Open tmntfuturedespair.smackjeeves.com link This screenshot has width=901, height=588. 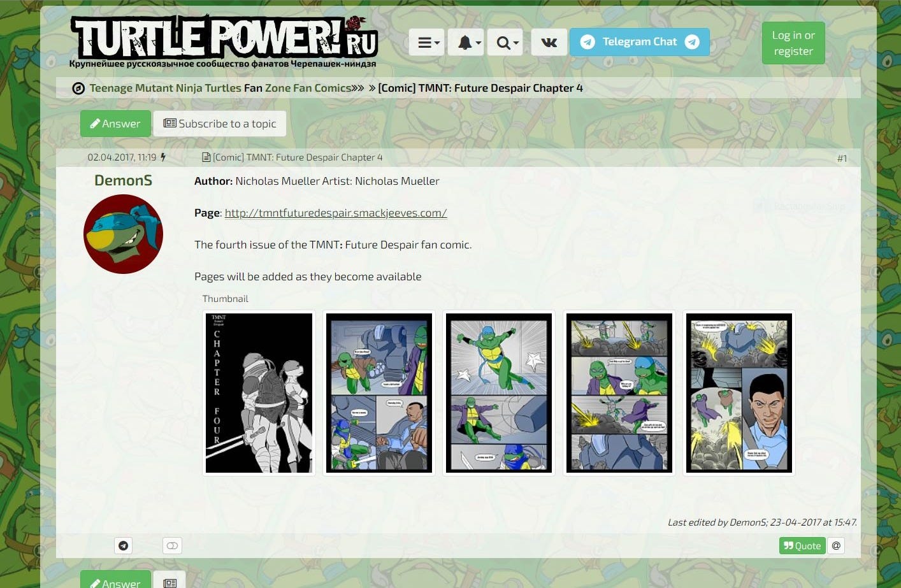(x=336, y=213)
